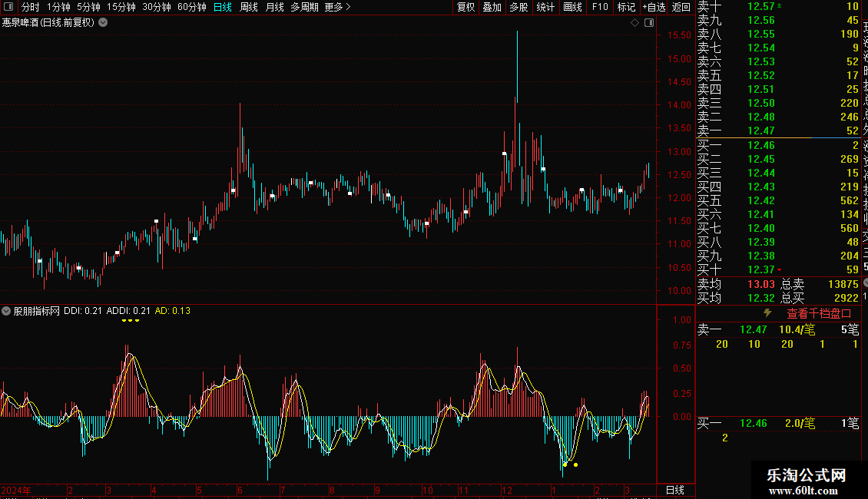
Task: Click the AD: 0.13 indicator label
Action: pos(173,311)
